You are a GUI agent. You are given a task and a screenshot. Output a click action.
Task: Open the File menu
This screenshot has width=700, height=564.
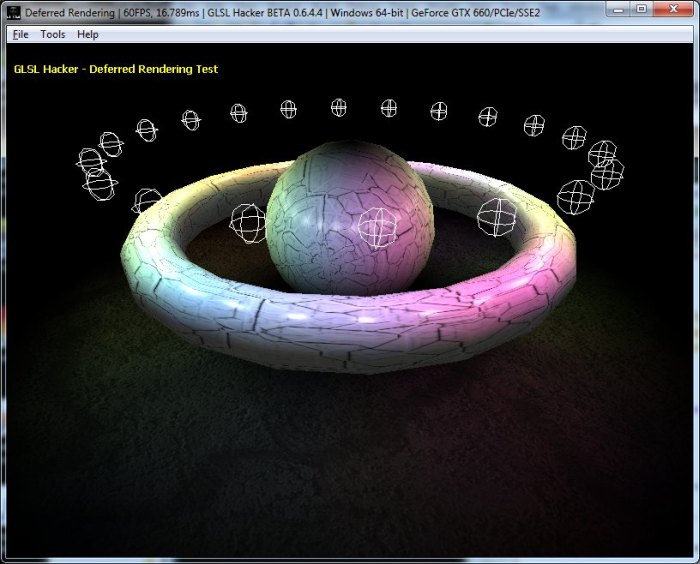coord(21,34)
